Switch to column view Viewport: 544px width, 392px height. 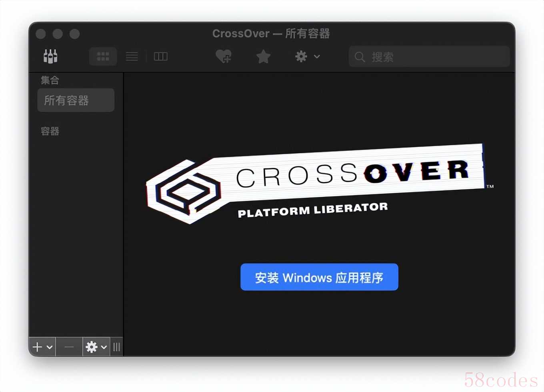click(160, 56)
